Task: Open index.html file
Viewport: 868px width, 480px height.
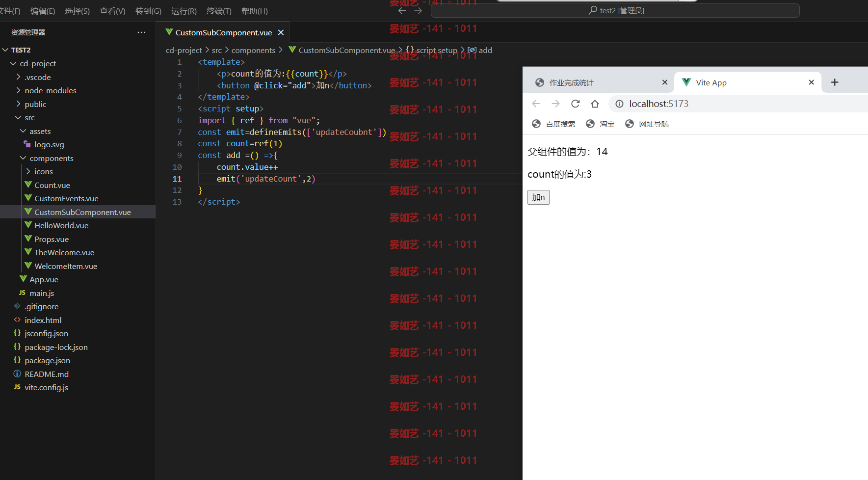Action: pyautogui.click(x=78, y=320)
